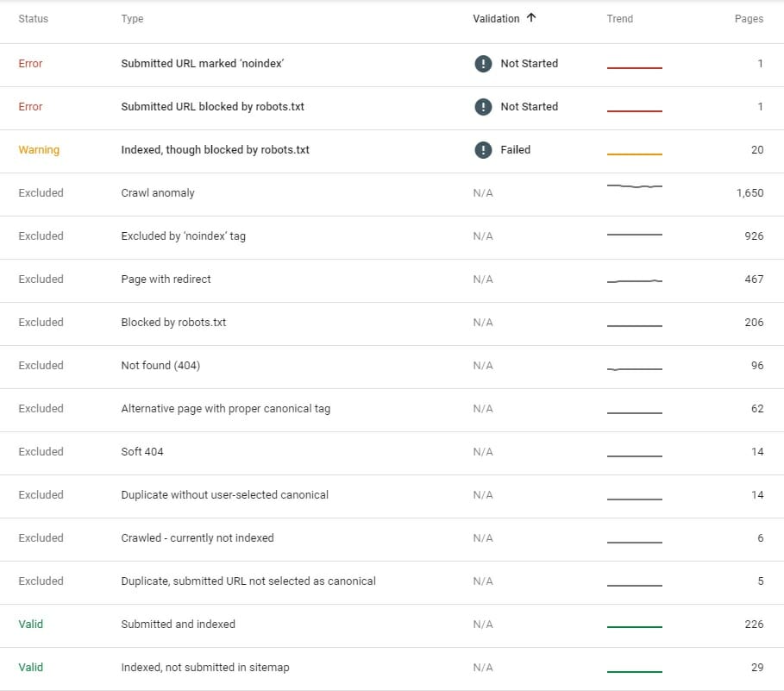784x691 pixels.
Task: Sort by the Pages column header
Action: pyautogui.click(x=749, y=19)
